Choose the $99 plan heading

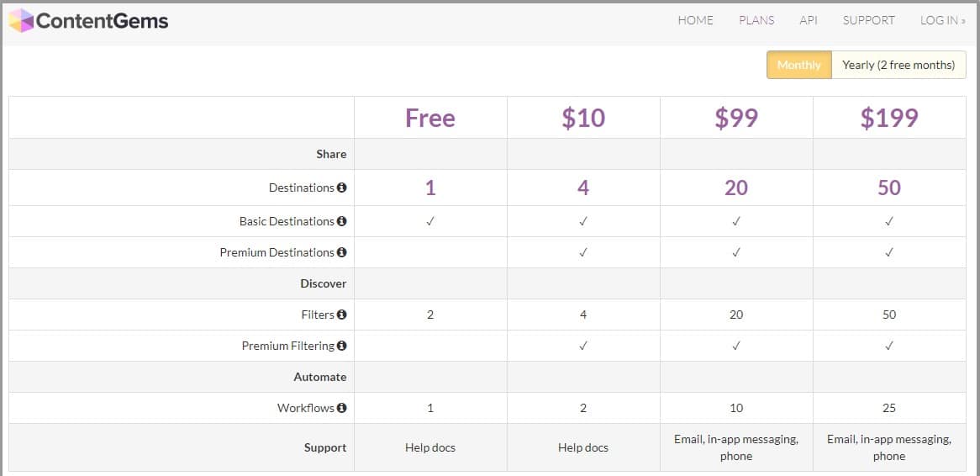pos(736,118)
